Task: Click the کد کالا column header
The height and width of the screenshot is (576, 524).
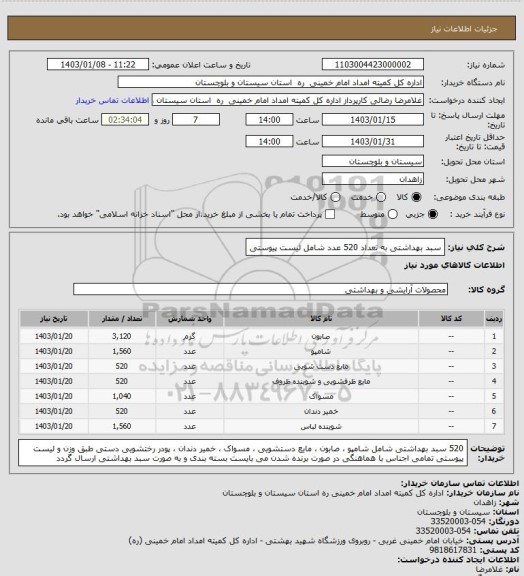Action: point(451,318)
